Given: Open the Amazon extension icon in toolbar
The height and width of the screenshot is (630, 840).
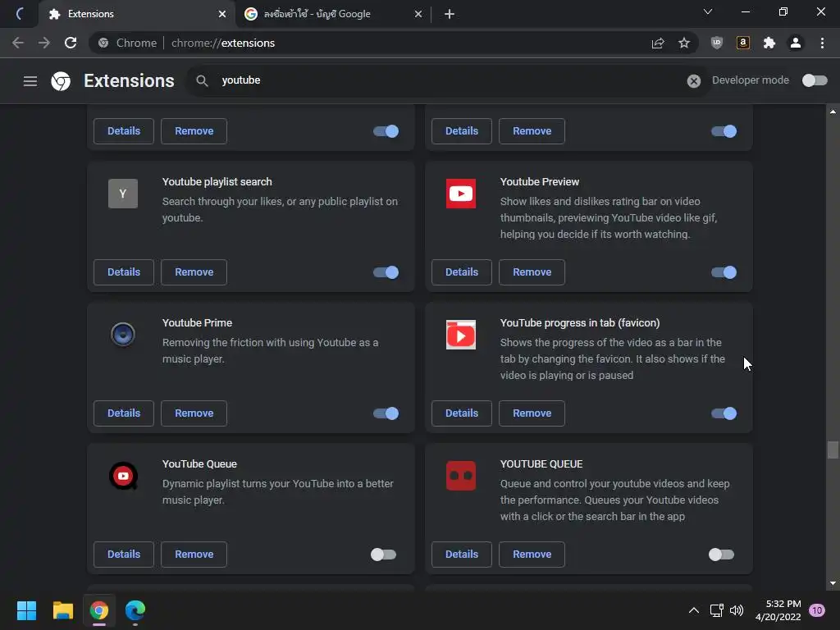Looking at the screenshot, I should click(743, 43).
